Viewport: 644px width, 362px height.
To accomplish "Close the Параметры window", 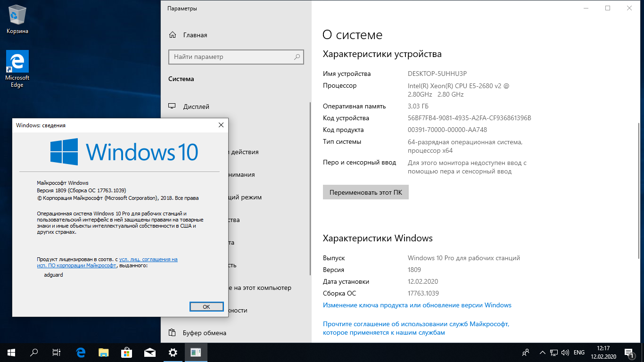I will point(629,8).
